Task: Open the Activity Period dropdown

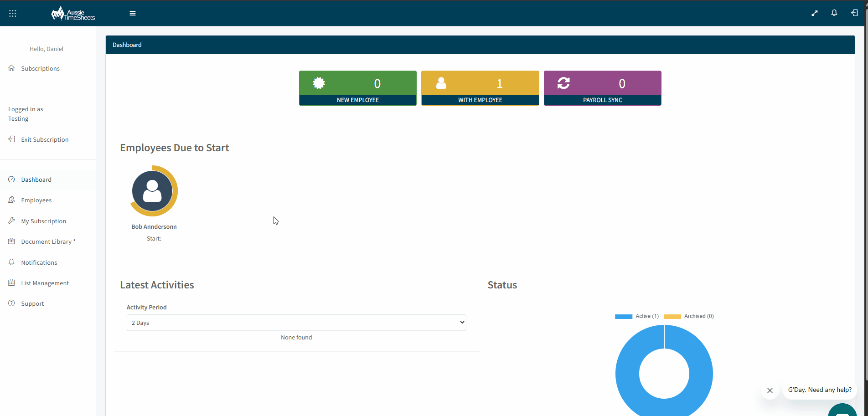Action: pyautogui.click(x=296, y=323)
